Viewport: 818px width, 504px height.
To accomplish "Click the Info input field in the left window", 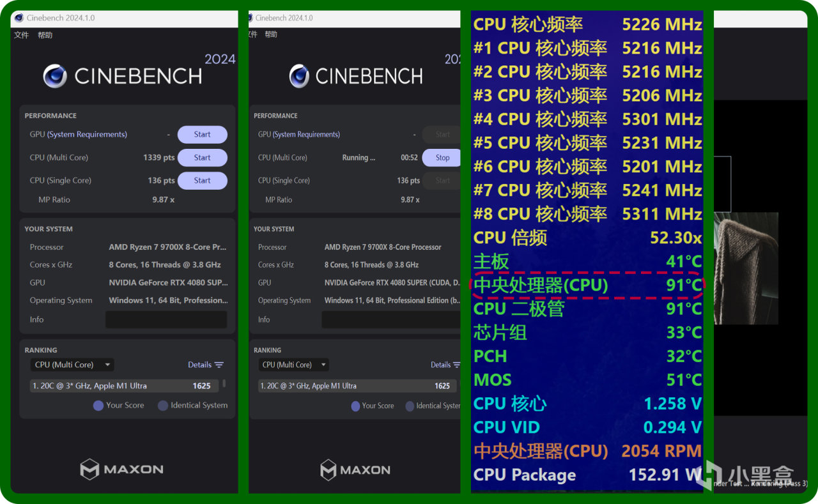I will click(166, 319).
